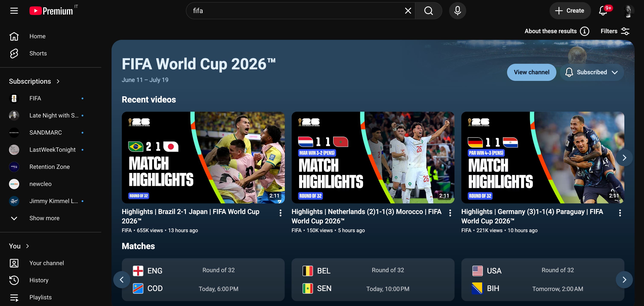
Task: Open the notifications bell
Action: [603, 11]
